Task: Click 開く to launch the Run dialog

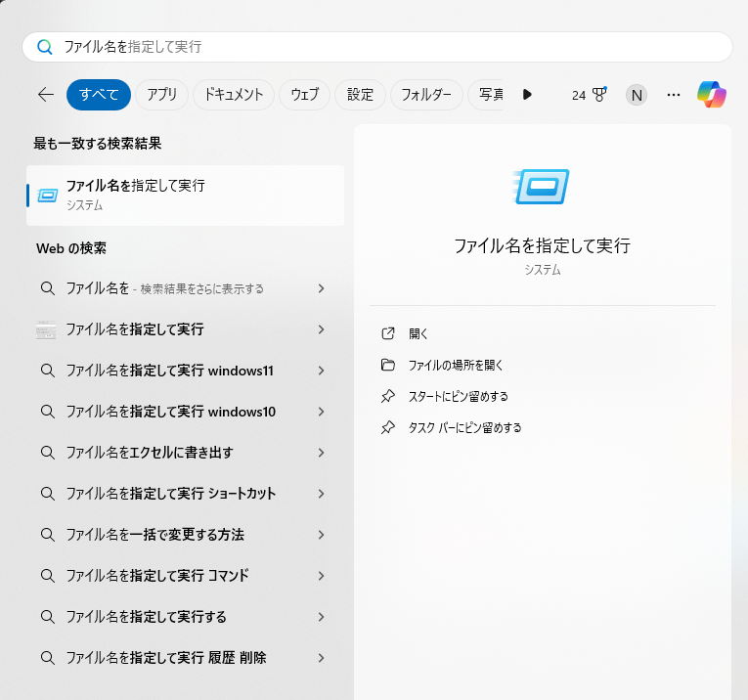Action: click(x=418, y=333)
